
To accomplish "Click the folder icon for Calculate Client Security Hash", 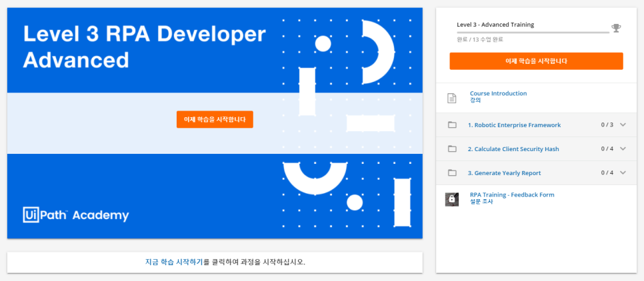I will click(x=452, y=149).
